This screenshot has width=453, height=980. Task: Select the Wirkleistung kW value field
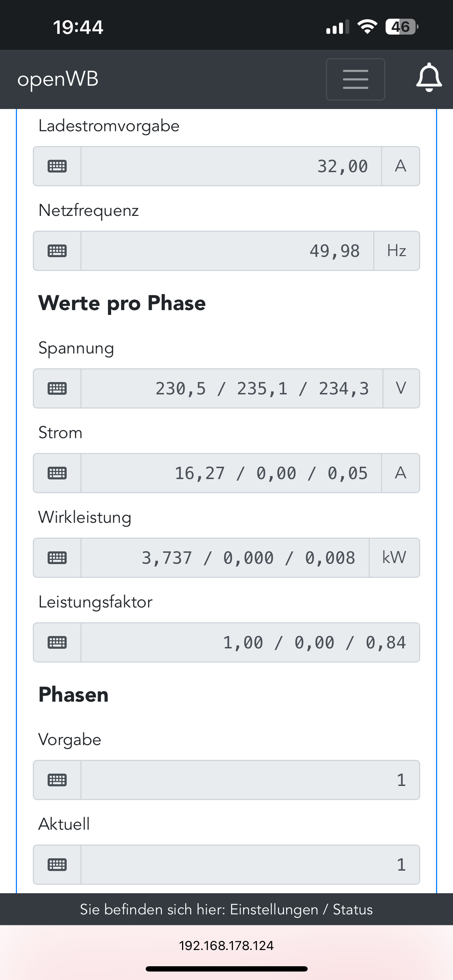tap(225, 558)
